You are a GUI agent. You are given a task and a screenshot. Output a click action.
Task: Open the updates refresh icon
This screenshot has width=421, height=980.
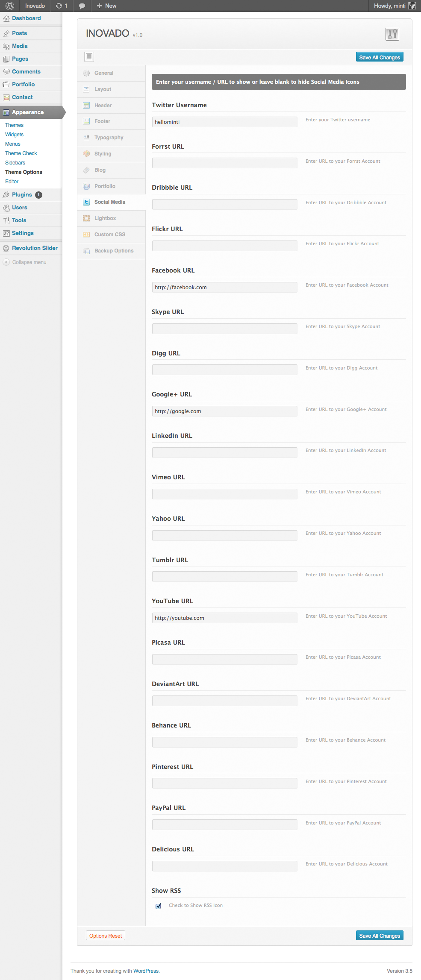tap(59, 6)
